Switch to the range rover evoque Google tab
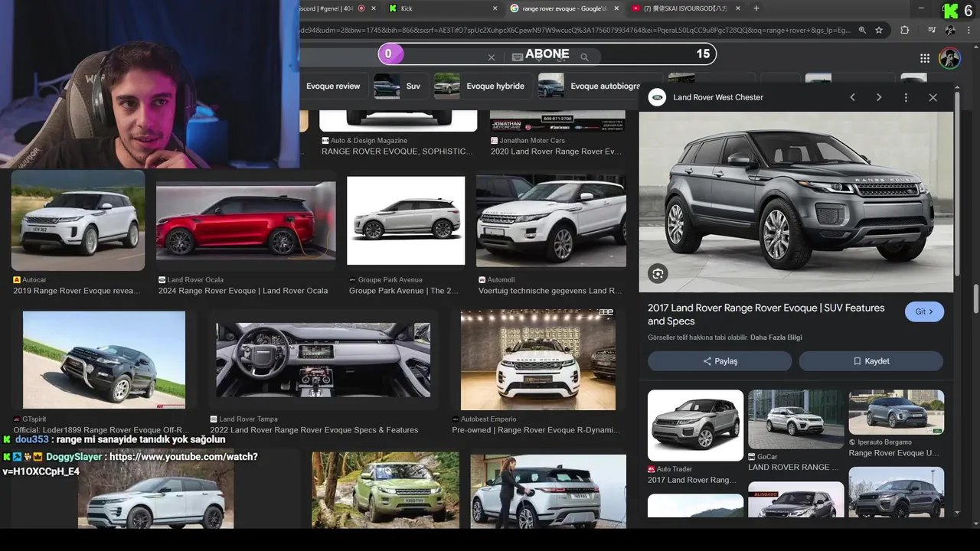The image size is (980, 551). point(563,8)
